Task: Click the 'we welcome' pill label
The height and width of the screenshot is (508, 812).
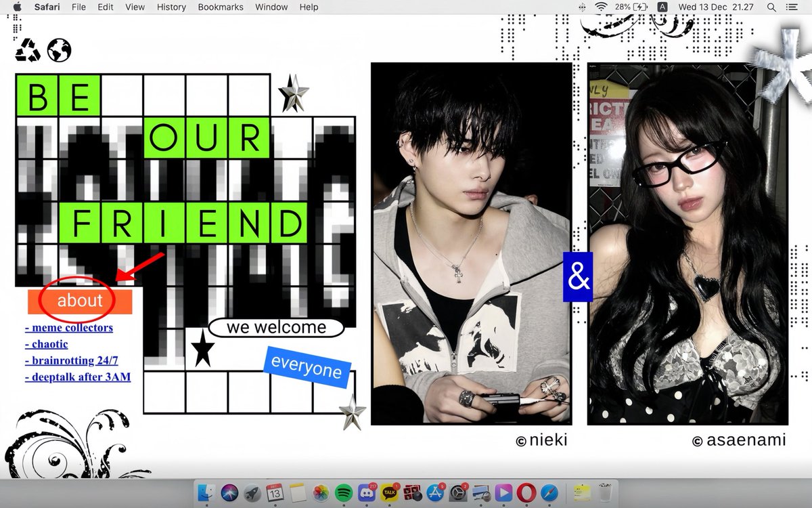Action: (276, 328)
